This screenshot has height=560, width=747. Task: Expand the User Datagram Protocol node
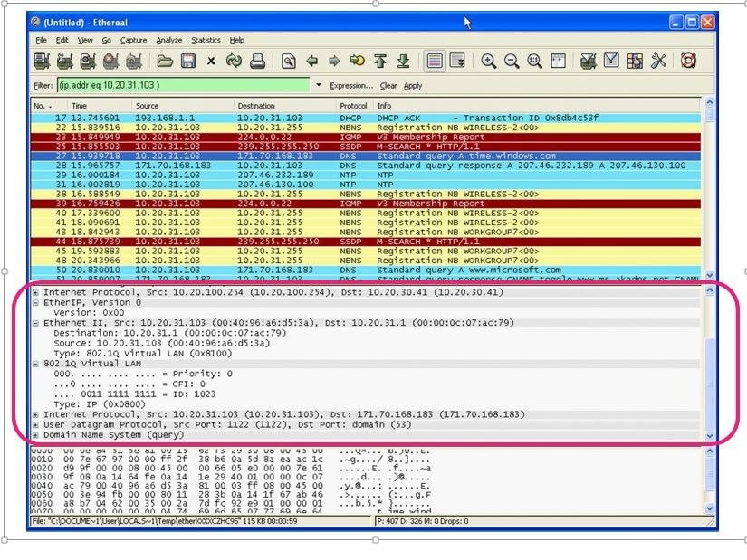(x=35, y=425)
